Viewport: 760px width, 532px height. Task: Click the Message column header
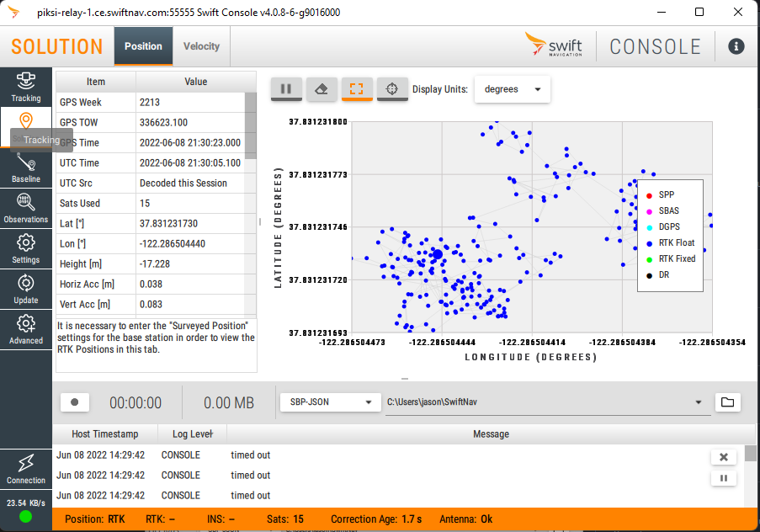tap(491, 434)
